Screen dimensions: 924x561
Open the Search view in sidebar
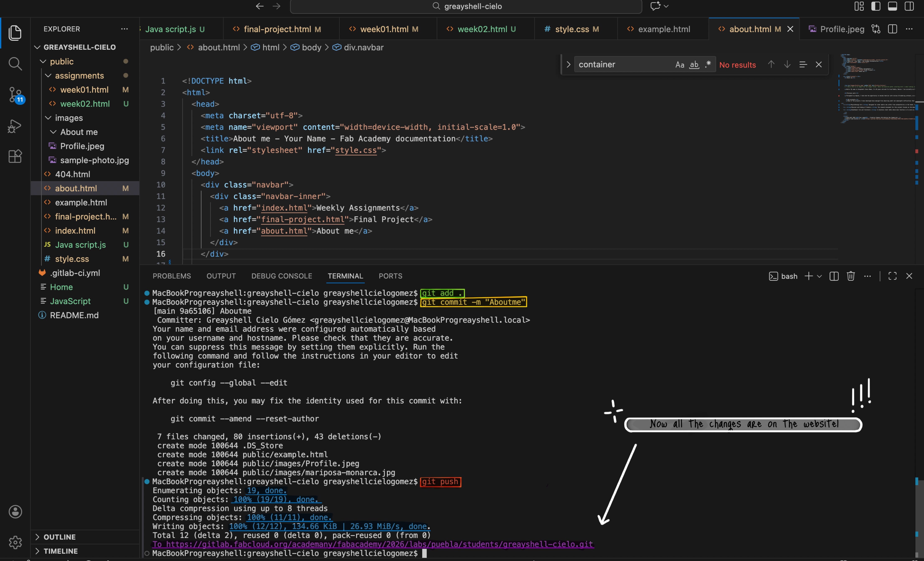coord(15,64)
